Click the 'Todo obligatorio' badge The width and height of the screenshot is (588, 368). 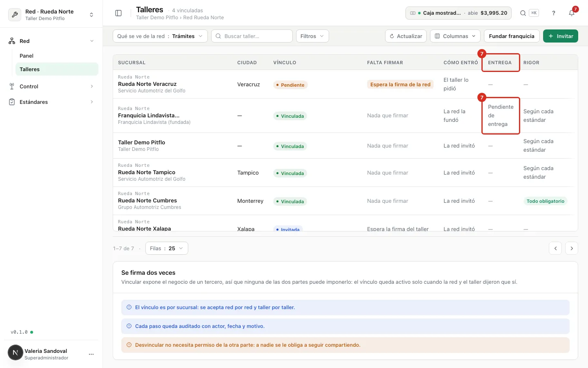[x=545, y=201]
